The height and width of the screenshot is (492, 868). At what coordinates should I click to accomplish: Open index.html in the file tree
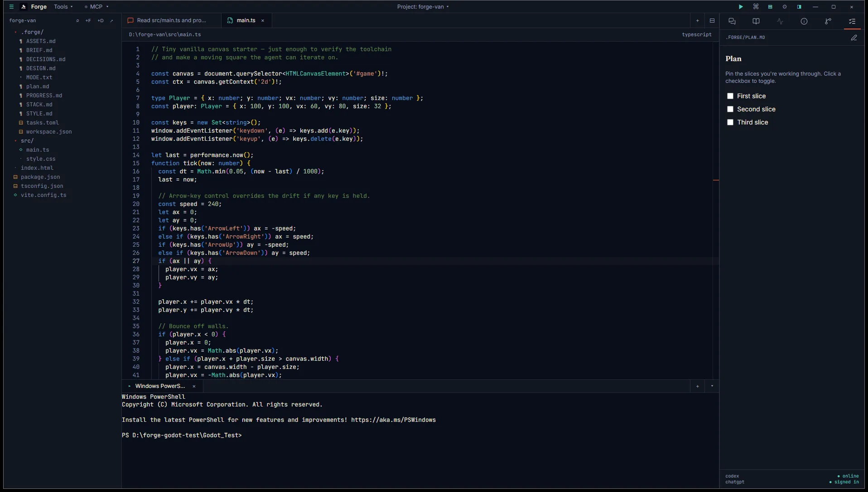coord(37,168)
